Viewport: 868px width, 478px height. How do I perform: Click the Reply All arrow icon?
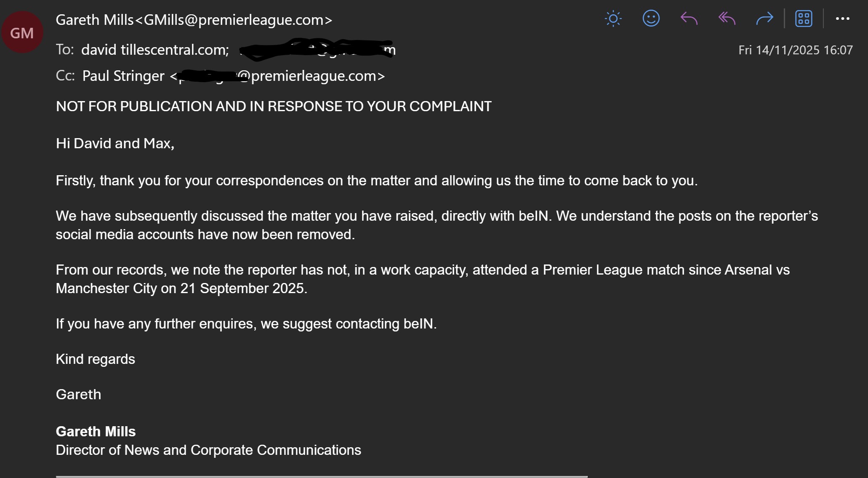(727, 19)
